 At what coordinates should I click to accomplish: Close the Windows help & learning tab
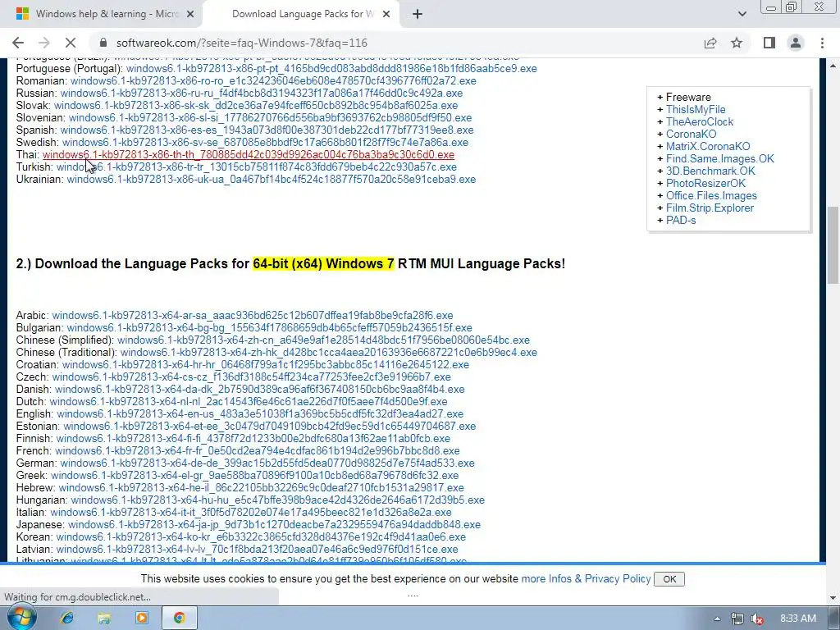click(x=191, y=14)
